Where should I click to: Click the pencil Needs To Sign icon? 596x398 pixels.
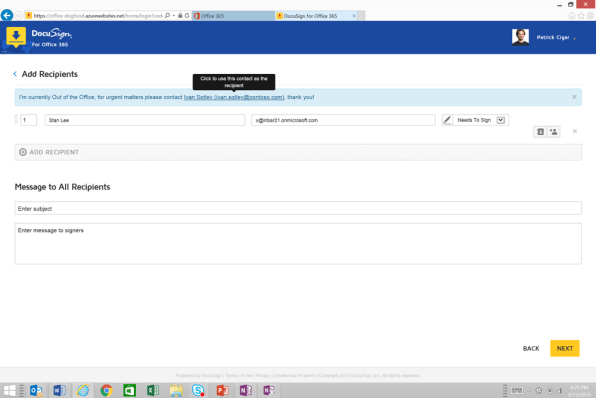click(447, 120)
